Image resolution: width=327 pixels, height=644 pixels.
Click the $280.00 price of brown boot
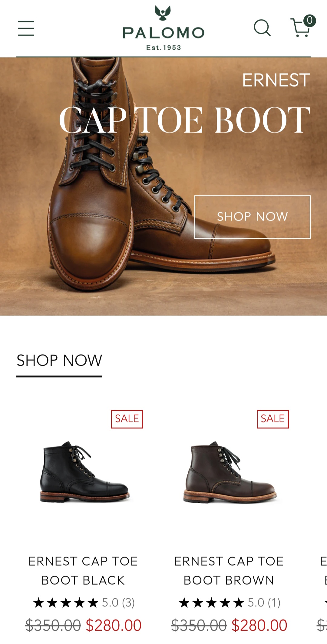pyautogui.click(x=259, y=625)
